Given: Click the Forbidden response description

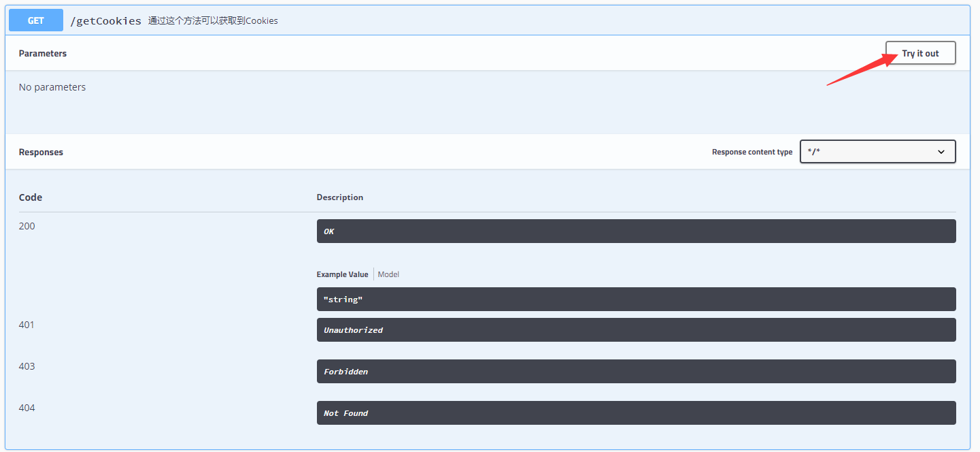Looking at the screenshot, I should (636, 371).
